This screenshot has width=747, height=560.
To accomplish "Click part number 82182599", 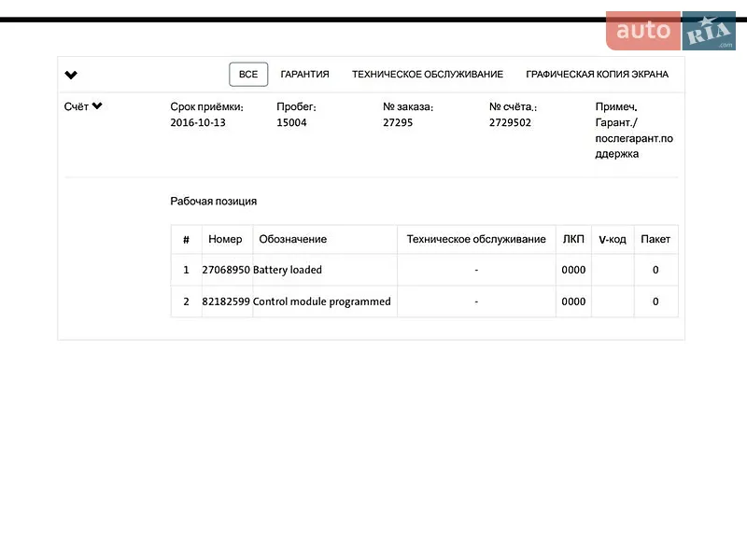I will click(x=226, y=301).
